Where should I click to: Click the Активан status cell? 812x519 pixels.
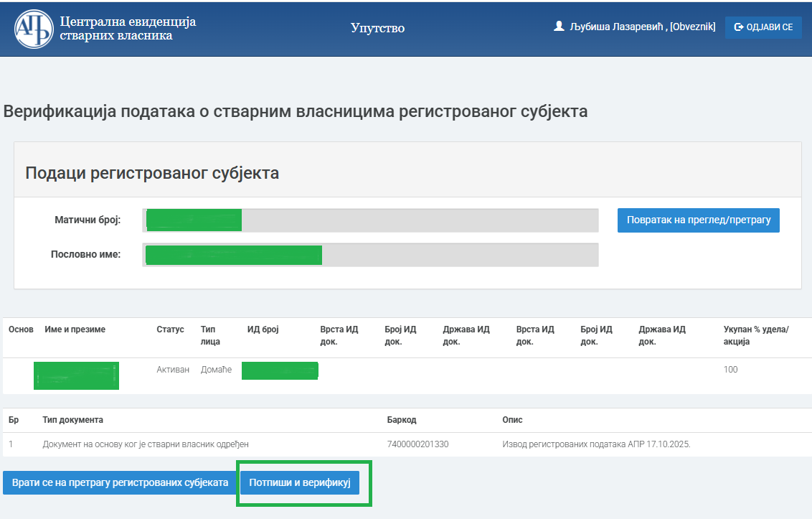point(173,370)
